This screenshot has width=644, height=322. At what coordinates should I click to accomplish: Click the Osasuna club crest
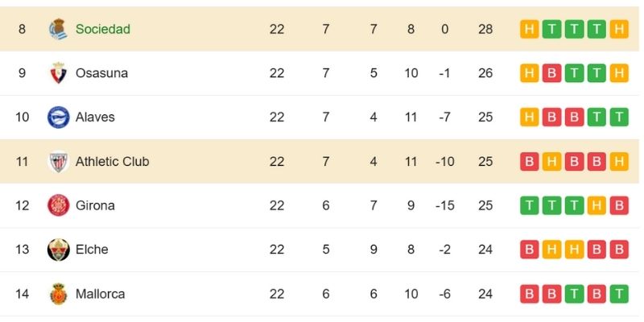(x=59, y=73)
